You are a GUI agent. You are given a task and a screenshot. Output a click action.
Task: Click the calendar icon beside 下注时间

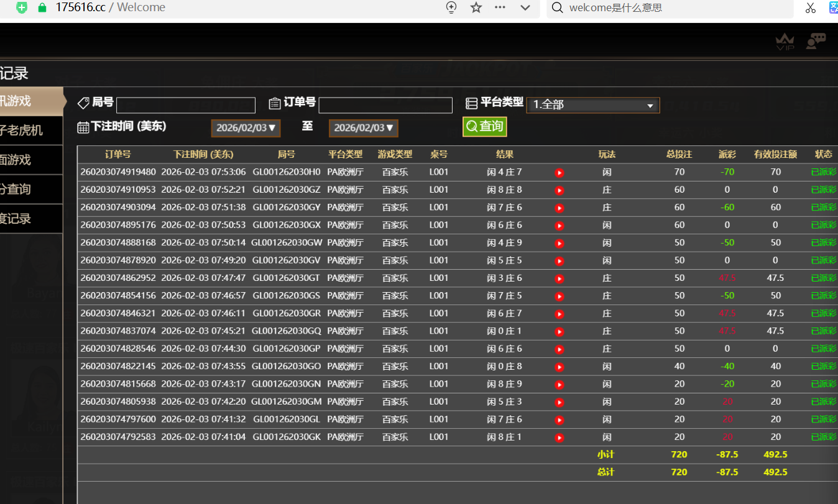(x=83, y=127)
